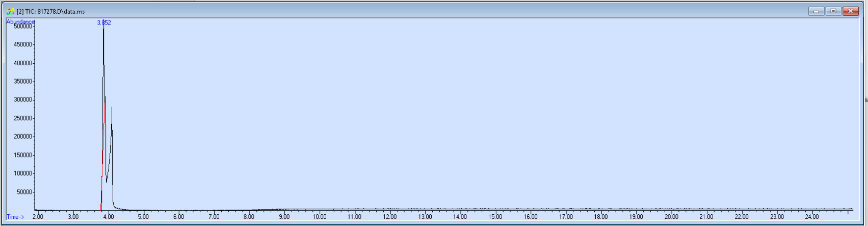The image size is (868, 226).
Task: Click the window title '[2] TIC: 817278.D\data.ms'
Action: pyautogui.click(x=51, y=11)
